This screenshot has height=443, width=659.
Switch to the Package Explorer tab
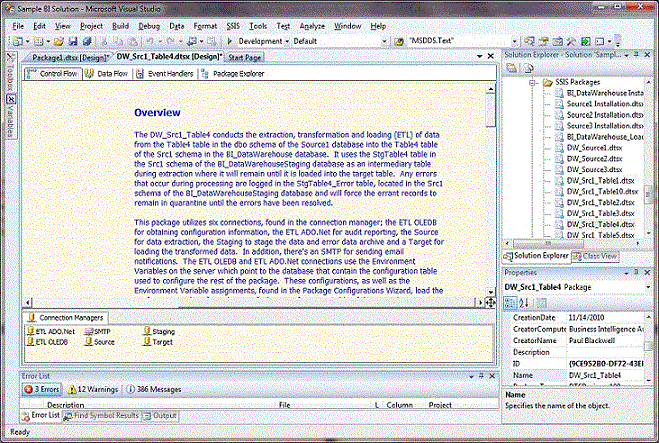coord(233,74)
